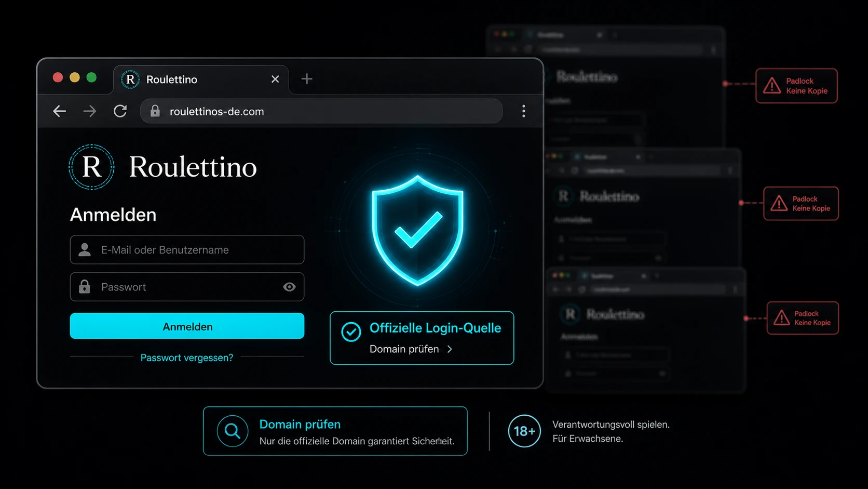The image size is (868, 489).
Task: Click the magnifier icon in the bottom banner
Action: pos(232,431)
